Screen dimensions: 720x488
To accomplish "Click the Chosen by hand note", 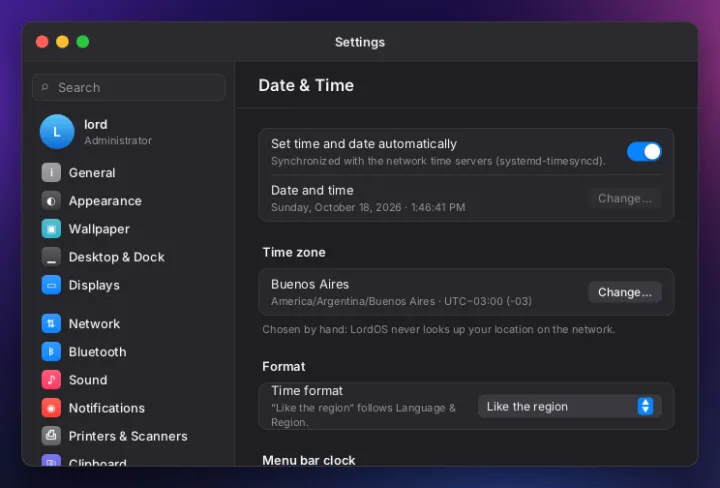I will (x=439, y=329).
